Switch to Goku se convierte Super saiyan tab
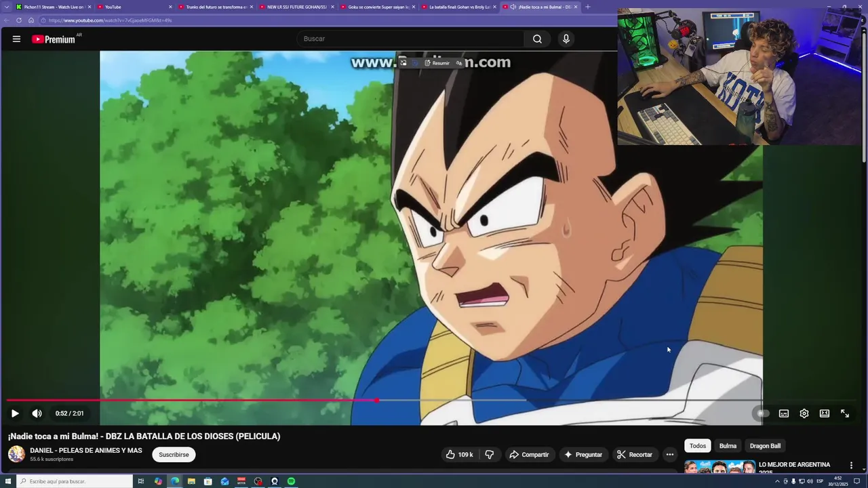This screenshot has width=868, height=488. click(378, 7)
